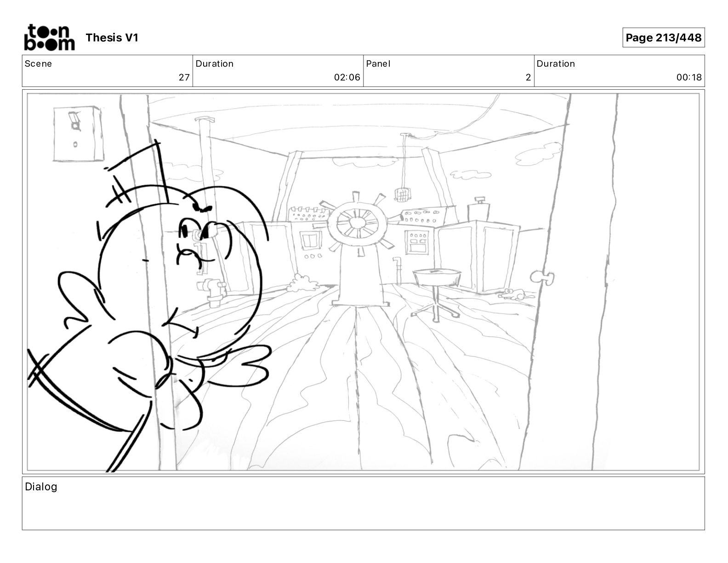
Task: Click the 'Page 213/448' indicator
Action: 664,38
